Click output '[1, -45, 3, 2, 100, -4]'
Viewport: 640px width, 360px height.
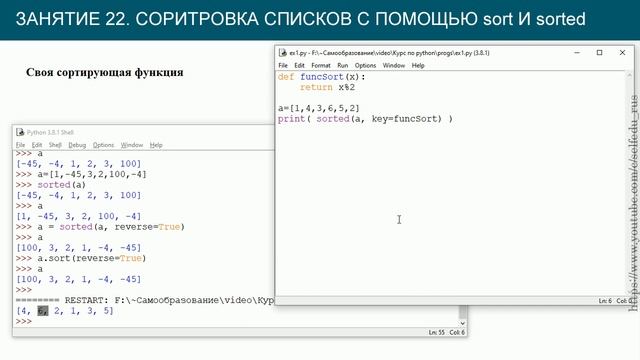pyautogui.click(x=78, y=216)
